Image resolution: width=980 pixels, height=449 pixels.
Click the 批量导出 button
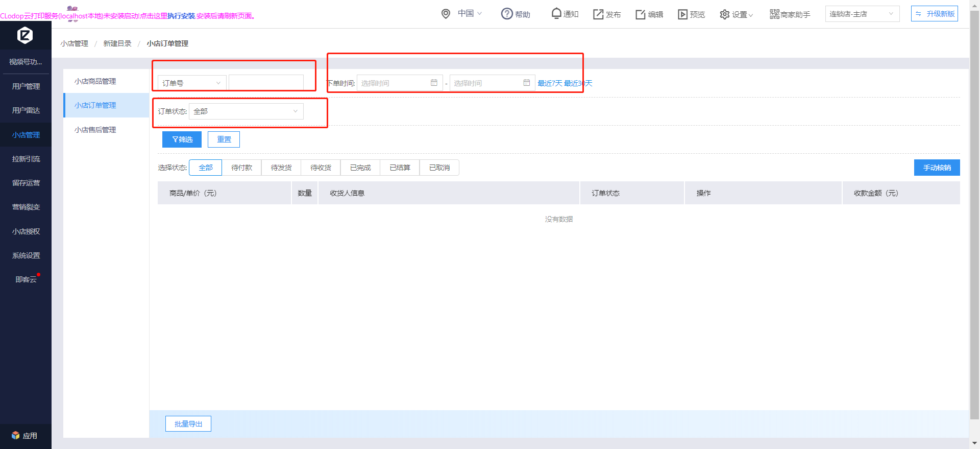[188, 424]
